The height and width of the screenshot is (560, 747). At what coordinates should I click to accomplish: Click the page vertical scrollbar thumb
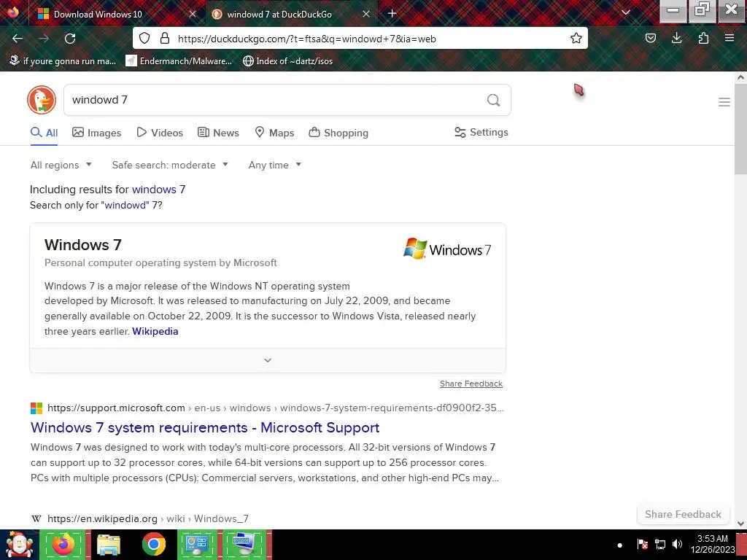click(x=740, y=128)
